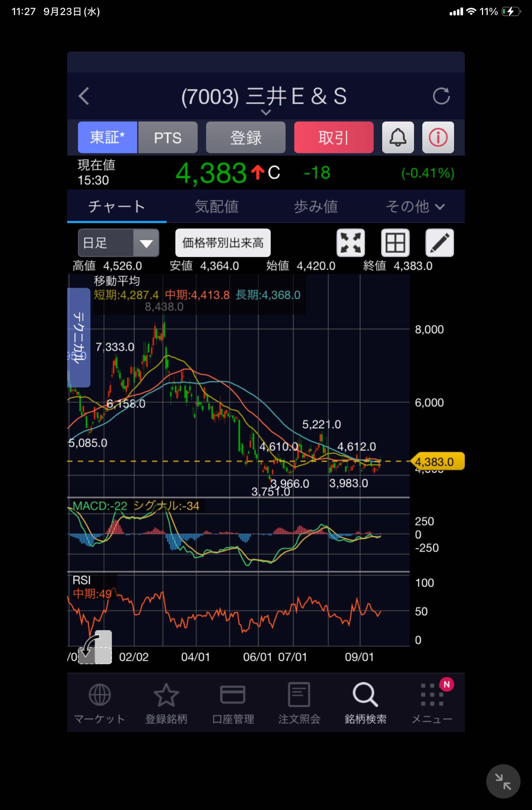Tap the red 取引 button
Viewport: 532px width, 810px height.
pos(334,137)
